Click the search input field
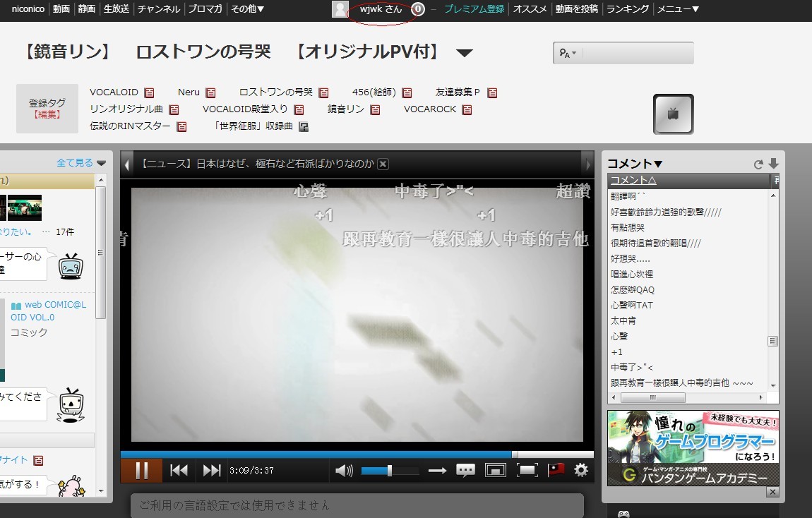Image resolution: width=812 pixels, height=518 pixels. (638, 53)
